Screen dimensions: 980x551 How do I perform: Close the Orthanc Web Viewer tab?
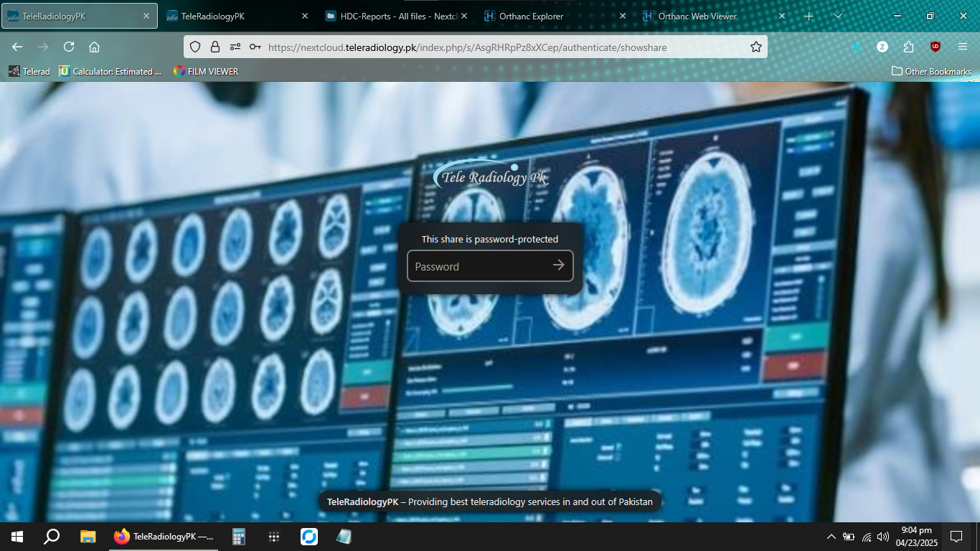781,16
